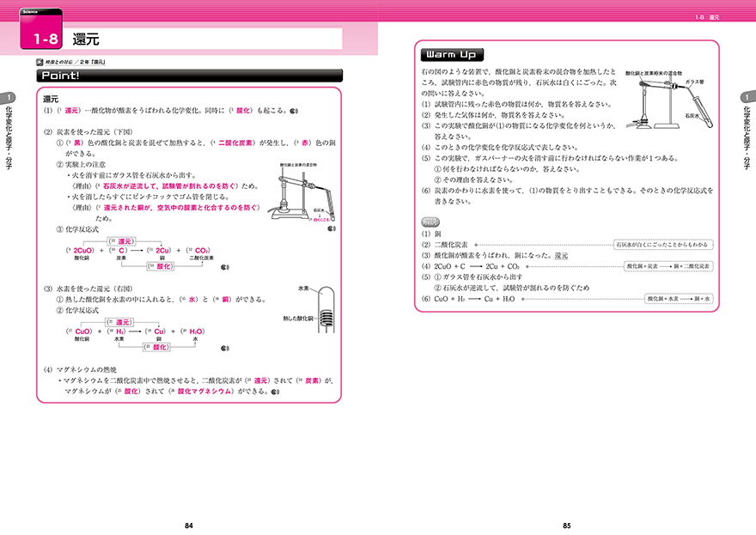
Task: Click the 石灰水 label in the Warm Up diagram
Action: pyautogui.click(x=692, y=116)
